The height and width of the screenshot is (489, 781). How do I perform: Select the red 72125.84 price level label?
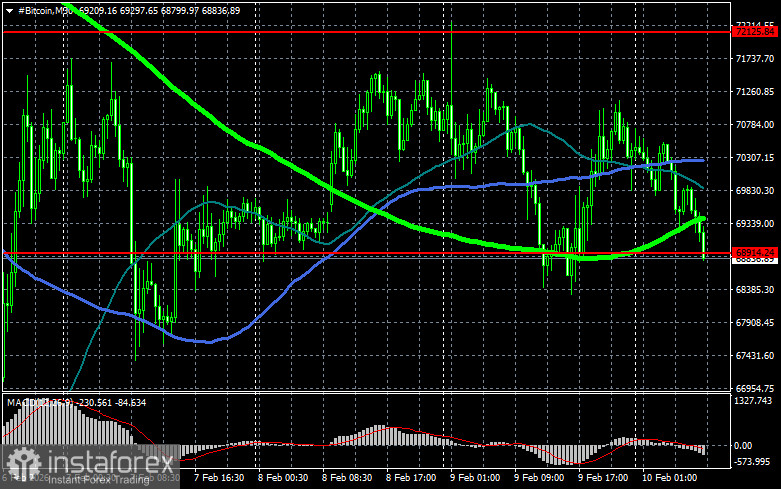756,32
